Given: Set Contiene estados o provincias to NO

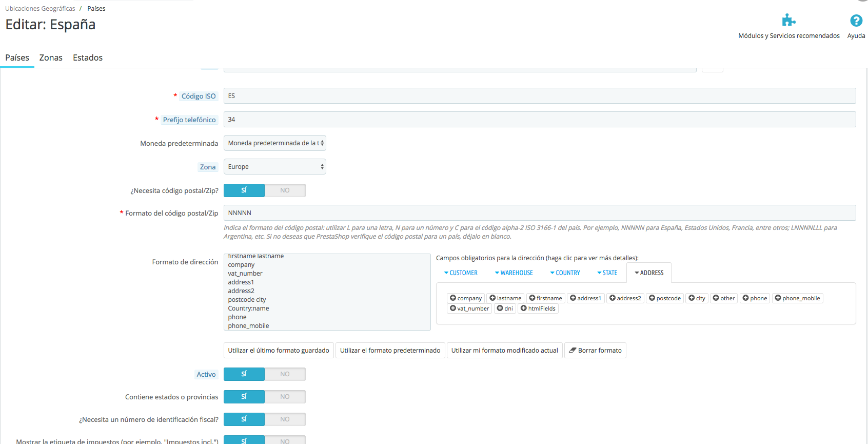Looking at the screenshot, I should tap(285, 397).
